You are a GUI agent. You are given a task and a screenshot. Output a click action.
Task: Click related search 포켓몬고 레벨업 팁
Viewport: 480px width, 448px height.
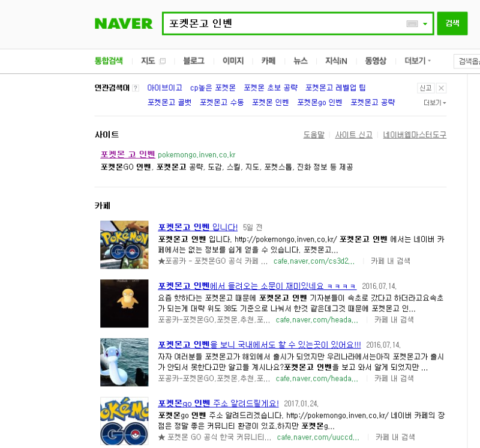click(x=335, y=88)
